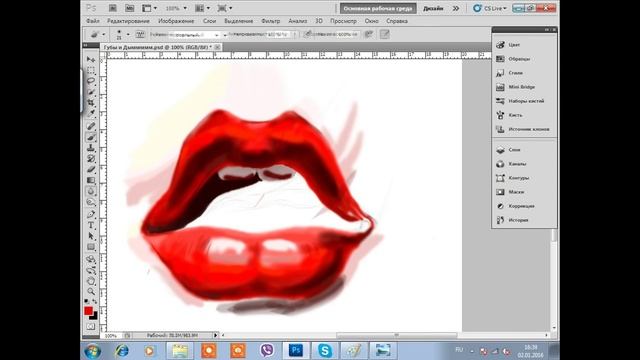Select the Zoom tool
This screenshot has width=640, height=360.
tap(91, 291)
